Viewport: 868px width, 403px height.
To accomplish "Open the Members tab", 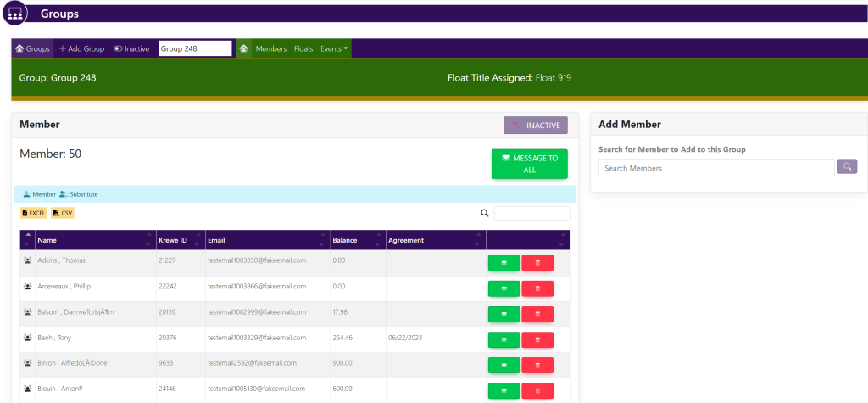I will 270,49.
